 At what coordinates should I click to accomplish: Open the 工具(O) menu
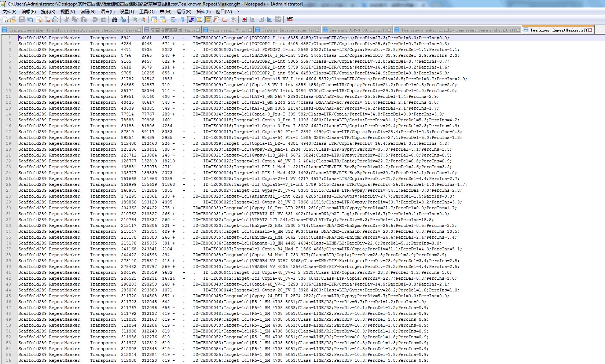click(x=147, y=12)
